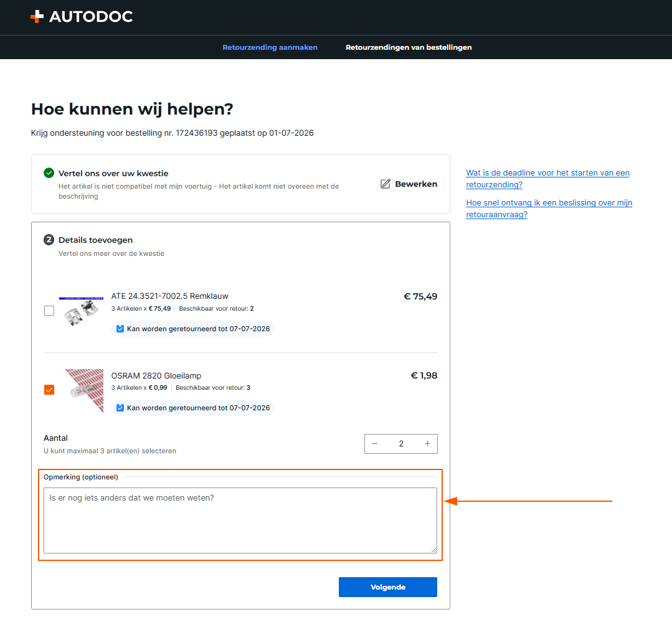Open Retourzendingen van bestellingen tab

coord(409,47)
